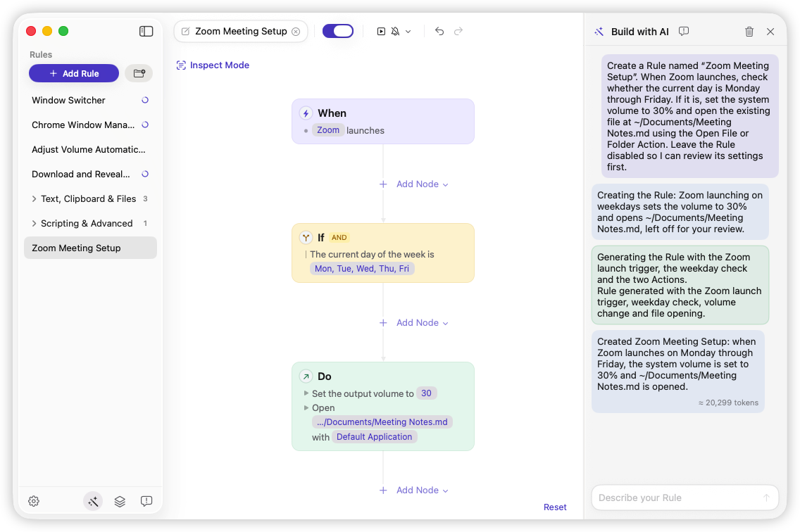Click the .../Documents/Meeting Notes.md path token

(382, 422)
